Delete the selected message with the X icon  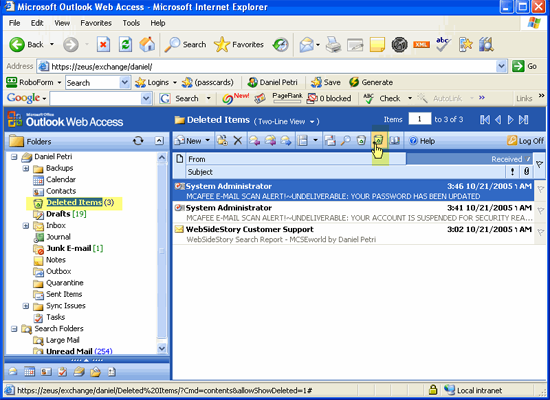(x=238, y=141)
